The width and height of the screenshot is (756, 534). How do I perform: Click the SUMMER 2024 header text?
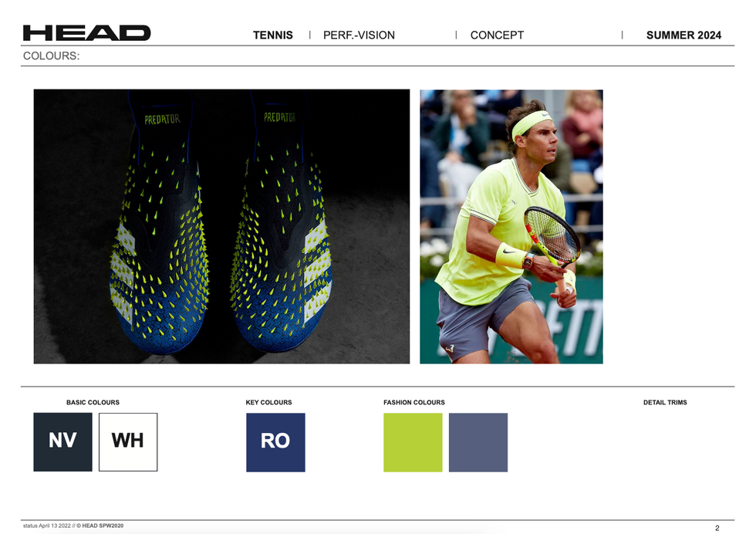[x=683, y=35]
